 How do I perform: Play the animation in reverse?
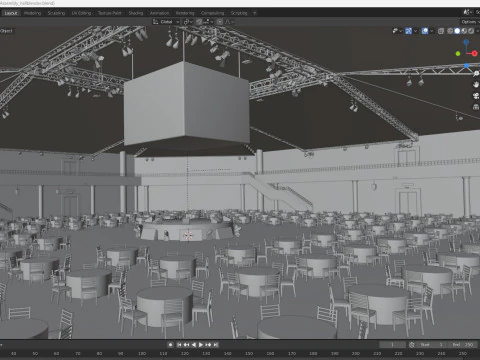coord(194,345)
